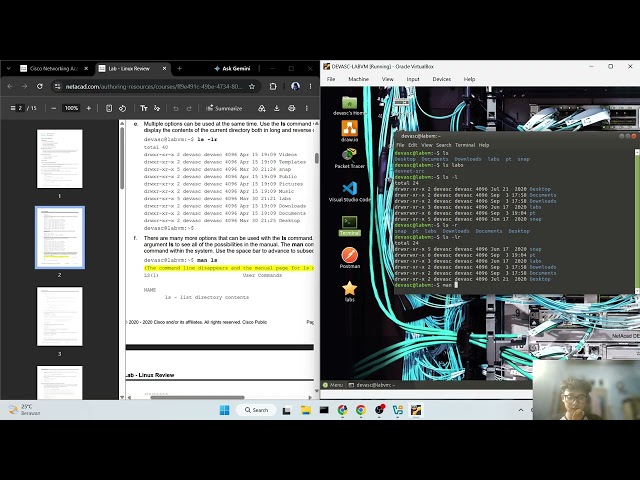Image resolution: width=640 pixels, height=480 pixels.
Task: Go forward in Chrome
Action: [x=24, y=87]
